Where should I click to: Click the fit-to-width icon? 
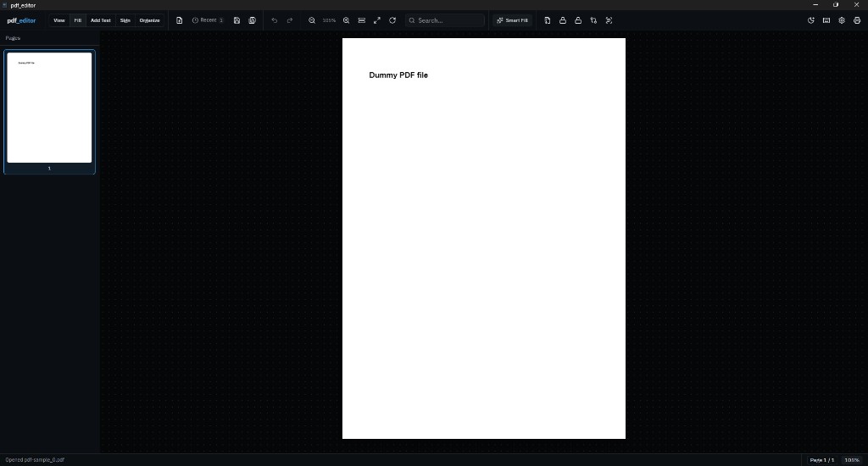point(362,20)
